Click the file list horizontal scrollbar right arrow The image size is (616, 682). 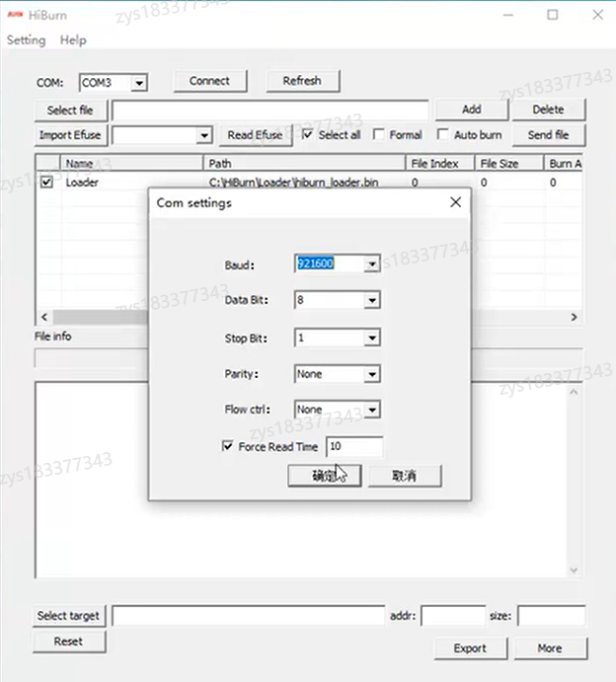[575, 317]
